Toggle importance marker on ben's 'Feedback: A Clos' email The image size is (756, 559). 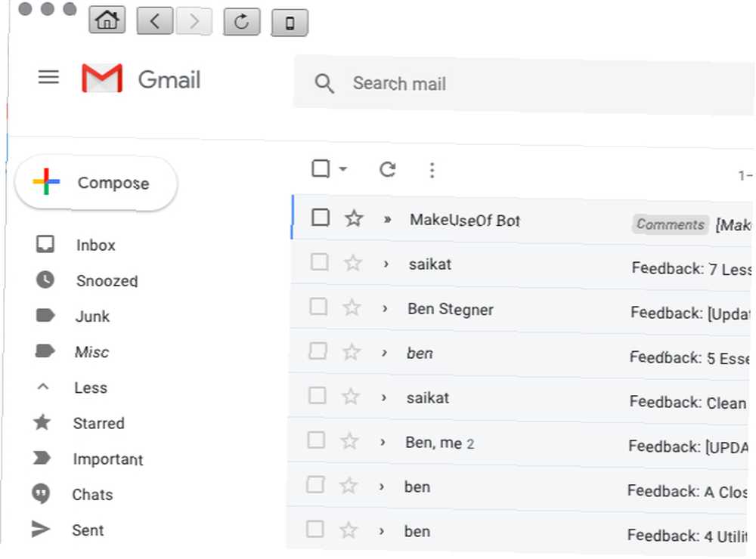(381, 486)
